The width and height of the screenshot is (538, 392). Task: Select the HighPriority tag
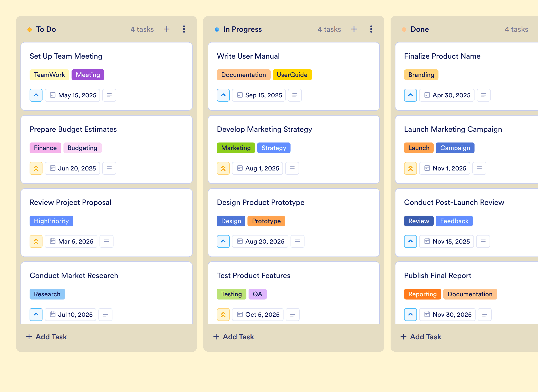(51, 221)
